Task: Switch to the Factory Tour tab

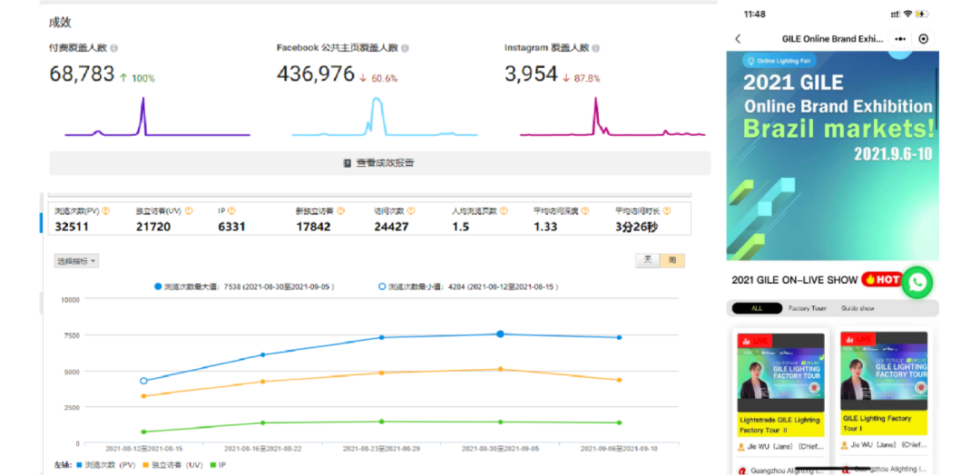Action: pos(807,308)
